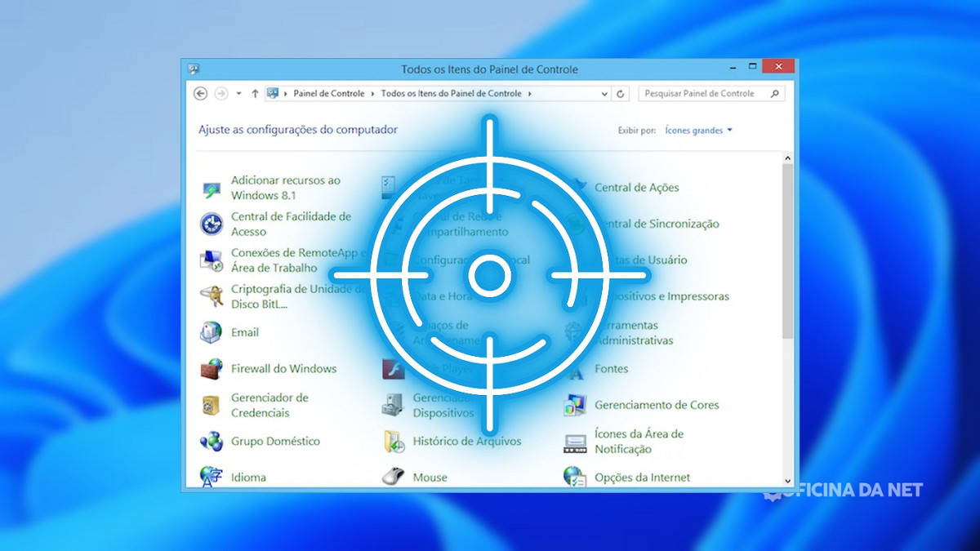Open the Central de Ações link
The height and width of the screenshot is (551, 980).
tap(636, 188)
